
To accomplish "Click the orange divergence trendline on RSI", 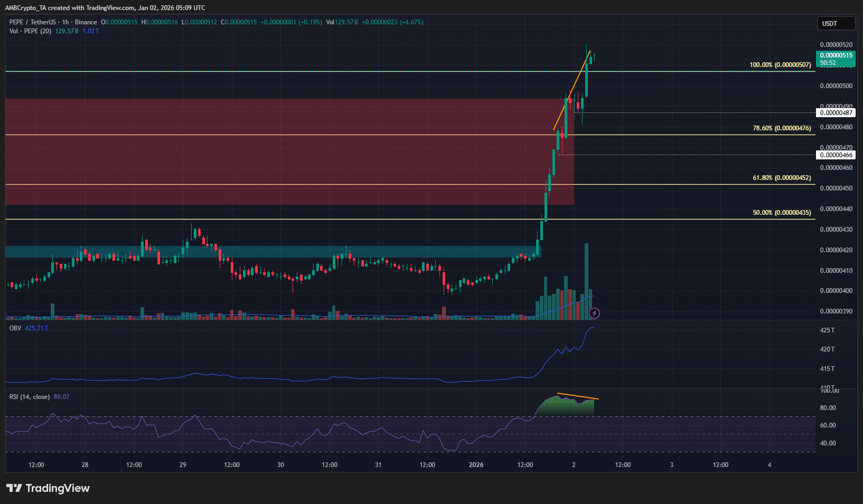I will click(578, 396).
